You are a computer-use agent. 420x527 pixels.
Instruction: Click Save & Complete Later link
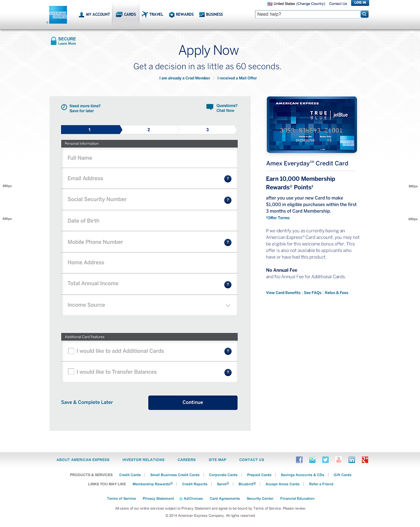click(x=87, y=402)
